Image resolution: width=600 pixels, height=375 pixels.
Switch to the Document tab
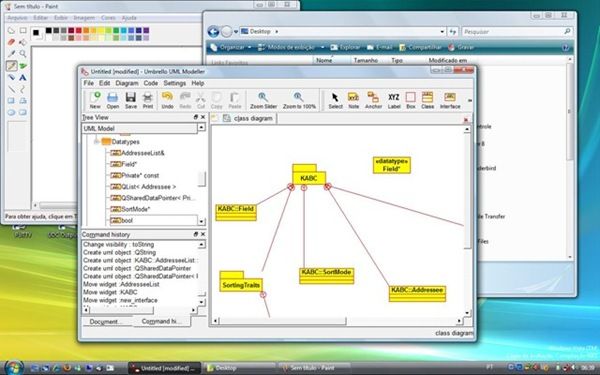104,322
